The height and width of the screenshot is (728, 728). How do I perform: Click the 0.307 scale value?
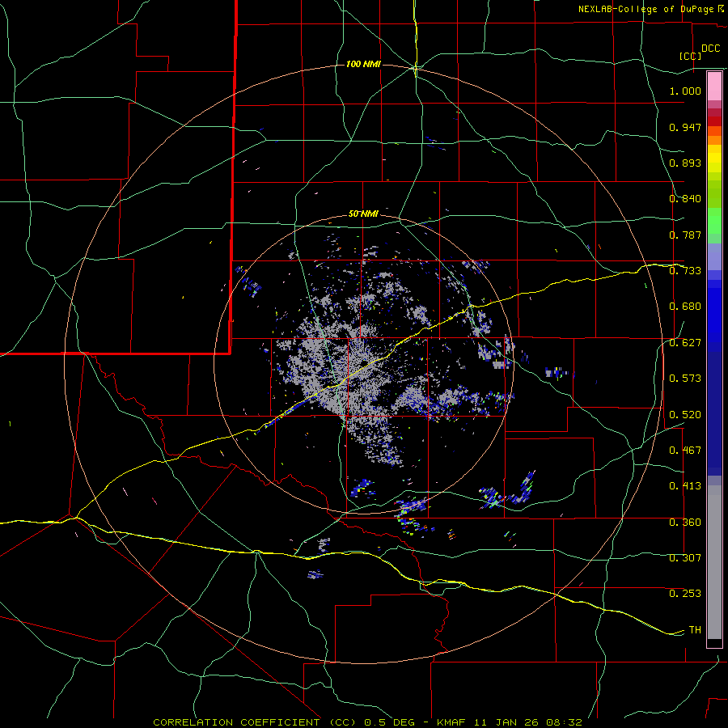(685, 557)
